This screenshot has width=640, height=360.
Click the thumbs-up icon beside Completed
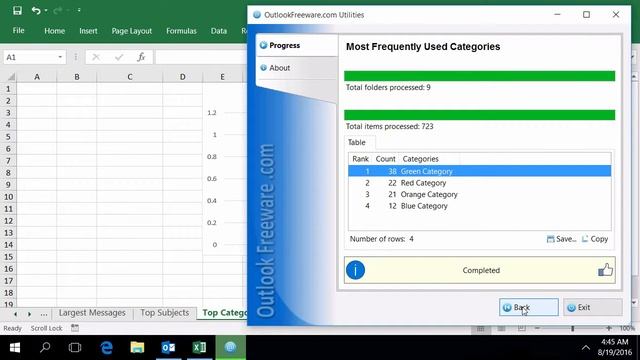pos(605,270)
